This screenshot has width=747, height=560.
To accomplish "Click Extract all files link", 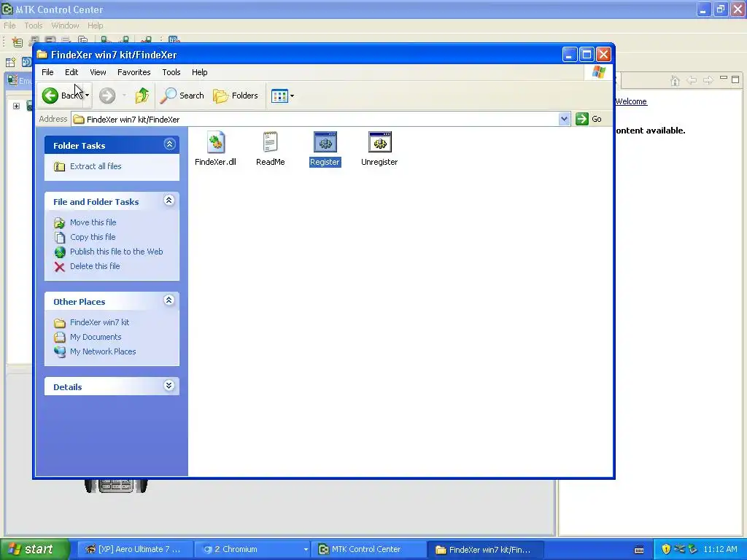I will pyautogui.click(x=96, y=166).
